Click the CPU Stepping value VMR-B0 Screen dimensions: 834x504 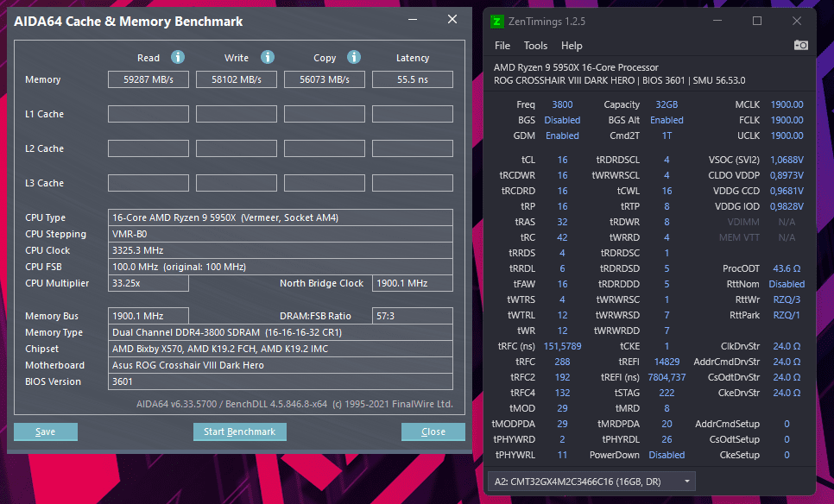pyautogui.click(x=281, y=234)
